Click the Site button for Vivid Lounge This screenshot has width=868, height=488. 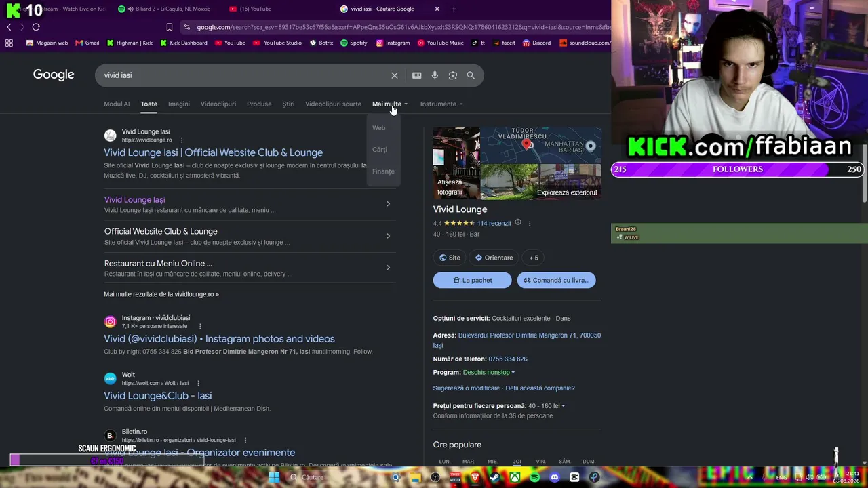450,258
